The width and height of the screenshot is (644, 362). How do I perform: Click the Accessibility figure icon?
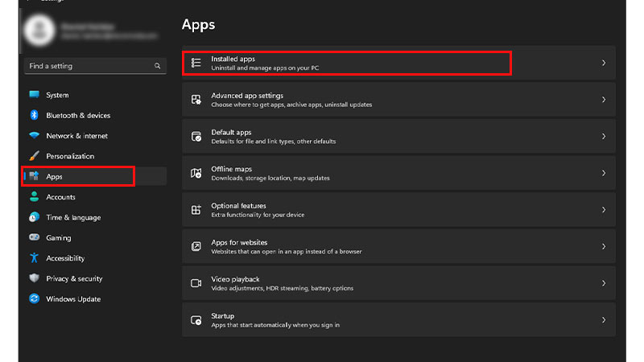(x=34, y=257)
